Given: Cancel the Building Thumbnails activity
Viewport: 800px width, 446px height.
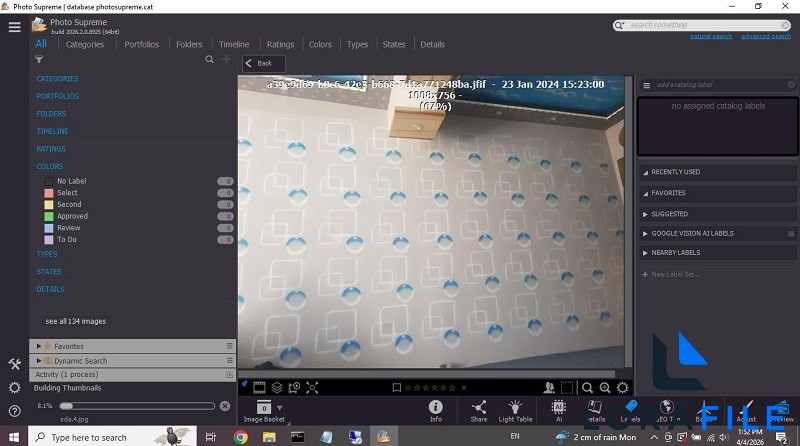Looking at the screenshot, I should (225, 406).
